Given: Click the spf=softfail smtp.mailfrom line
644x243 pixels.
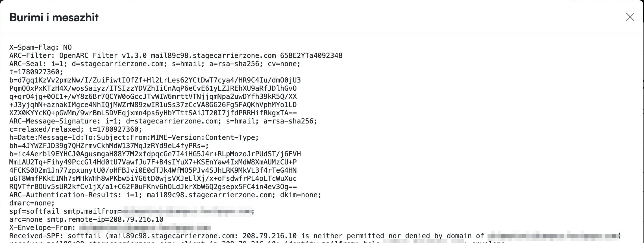Looking at the screenshot, I should click(x=132, y=211).
